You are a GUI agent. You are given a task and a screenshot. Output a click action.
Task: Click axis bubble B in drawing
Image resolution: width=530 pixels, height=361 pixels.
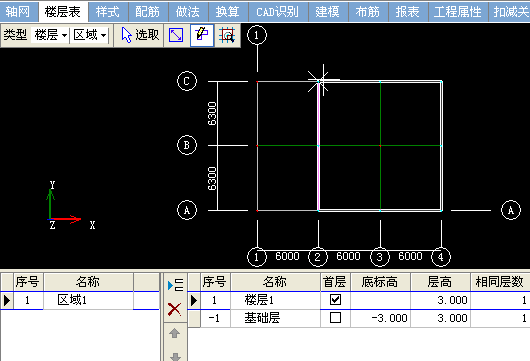click(x=187, y=145)
